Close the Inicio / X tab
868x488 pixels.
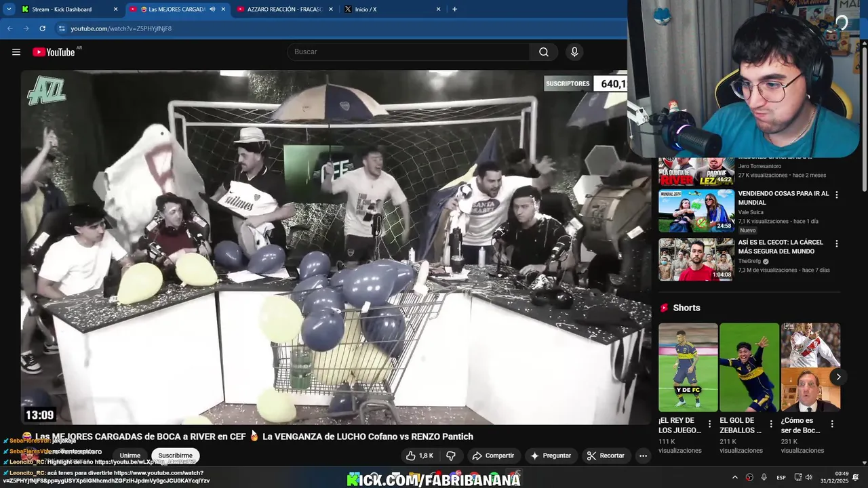tap(438, 9)
